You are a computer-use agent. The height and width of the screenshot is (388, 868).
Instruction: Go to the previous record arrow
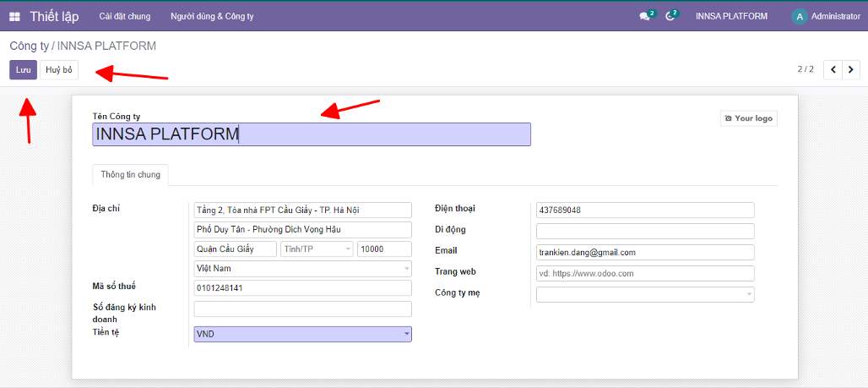tap(833, 70)
